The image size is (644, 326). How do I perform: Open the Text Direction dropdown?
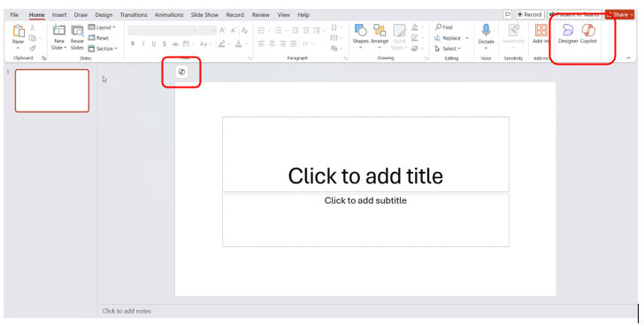coord(335,27)
